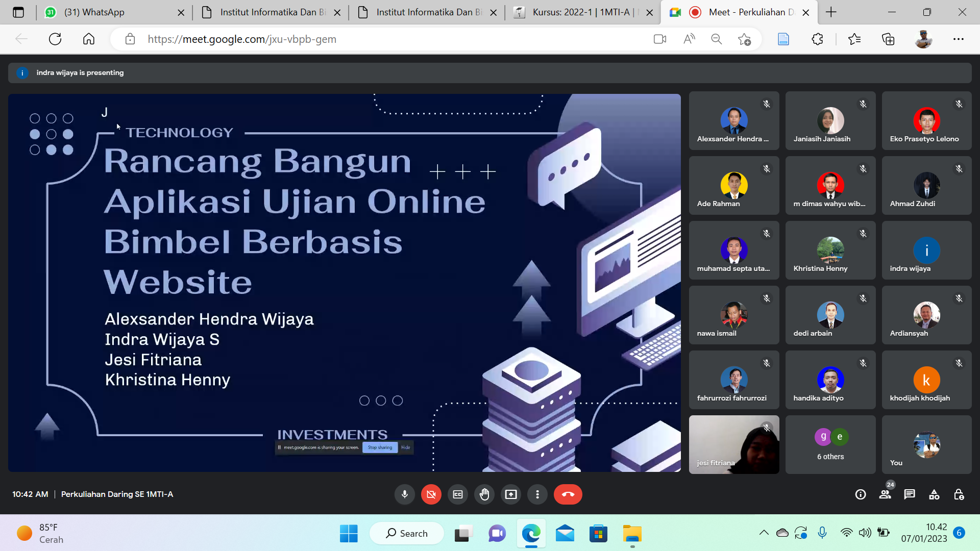Viewport: 980px width, 551px height.
Task: Turn on the camera button
Action: 431,494
